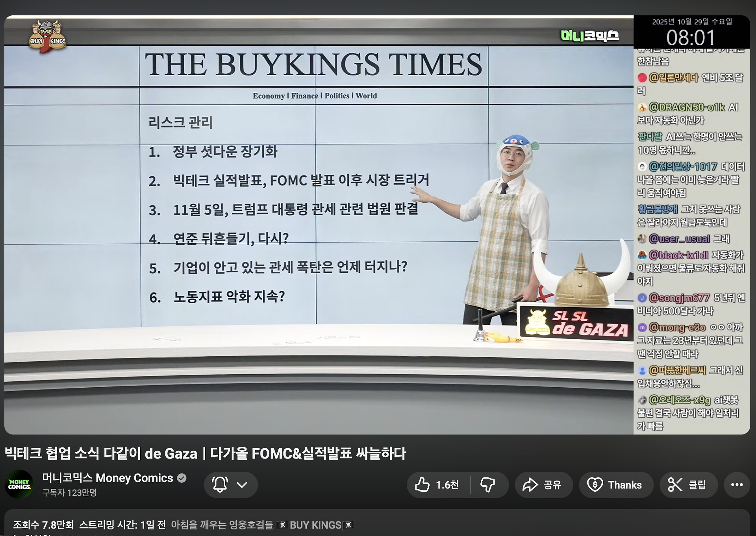The image size is (756, 536).
Task: Click the share arrow icon
Action: pos(530,484)
